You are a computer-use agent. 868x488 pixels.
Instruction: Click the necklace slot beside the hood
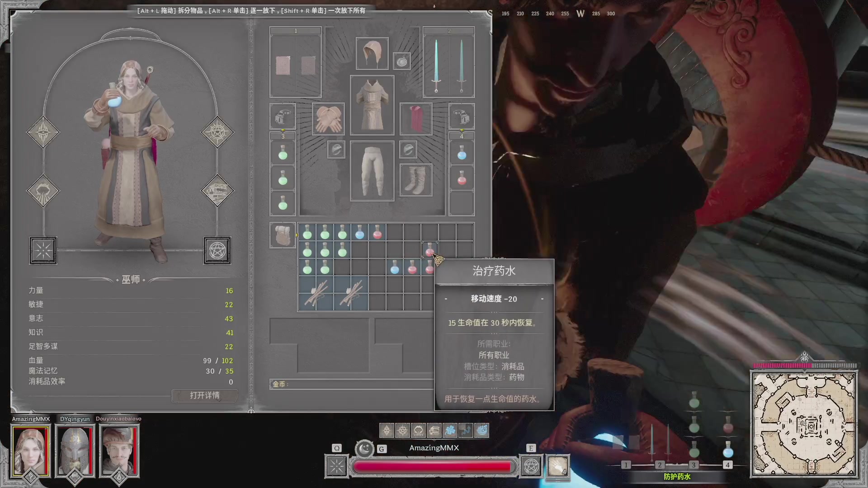click(x=402, y=61)
